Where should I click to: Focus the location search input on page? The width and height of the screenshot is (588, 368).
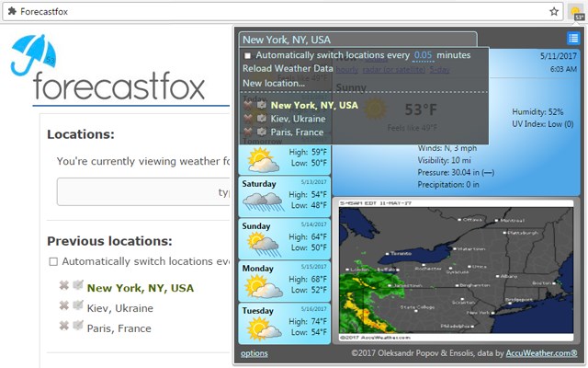click(143, 192)
